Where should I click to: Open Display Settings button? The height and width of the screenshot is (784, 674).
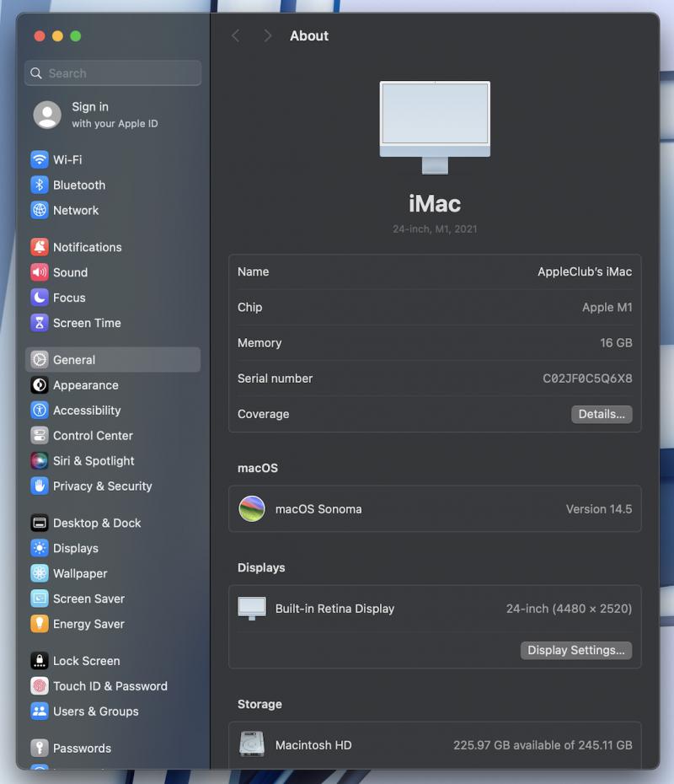(576, 650)
